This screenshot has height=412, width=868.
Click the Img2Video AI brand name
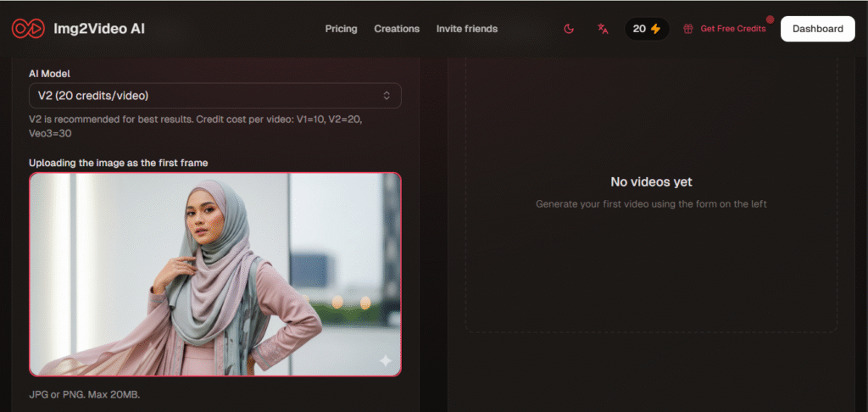(x=99, y=29)
